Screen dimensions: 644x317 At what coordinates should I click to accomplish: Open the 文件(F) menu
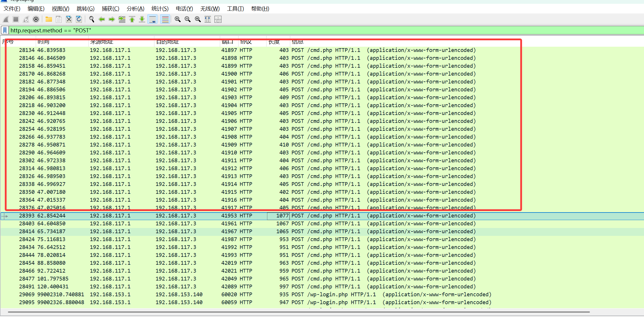pyautogui.click(x=12, y=9)
